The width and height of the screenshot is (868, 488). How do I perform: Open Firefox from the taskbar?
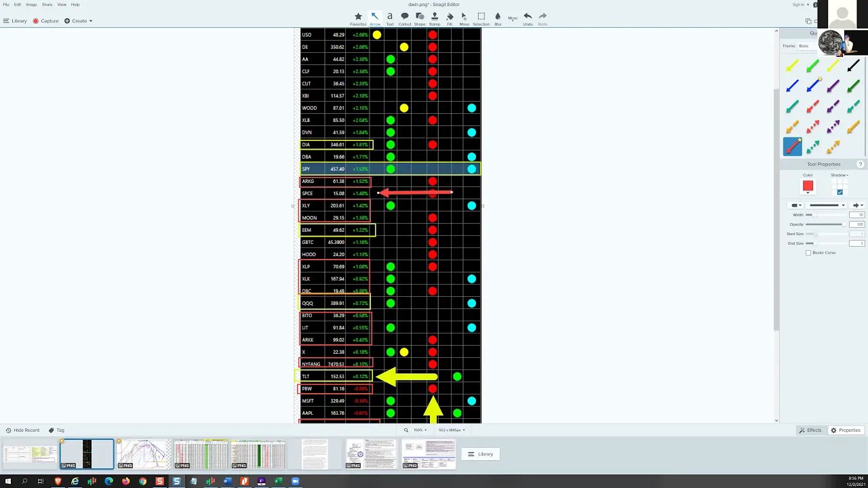(125, 481)
